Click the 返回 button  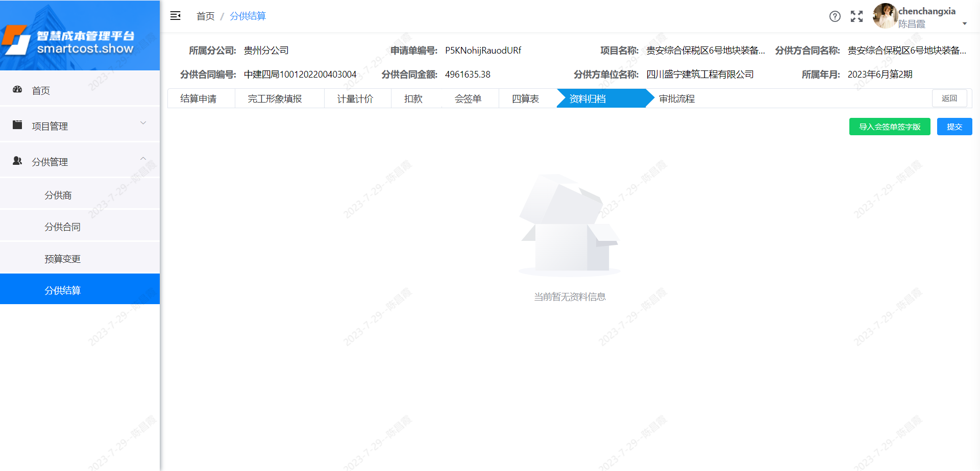(x=949, y=98)
